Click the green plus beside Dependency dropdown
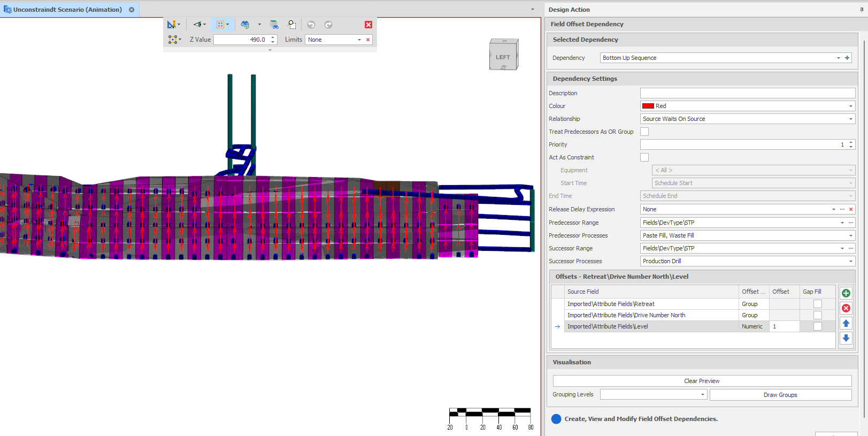The image size is (868, 436). (847, 58)
